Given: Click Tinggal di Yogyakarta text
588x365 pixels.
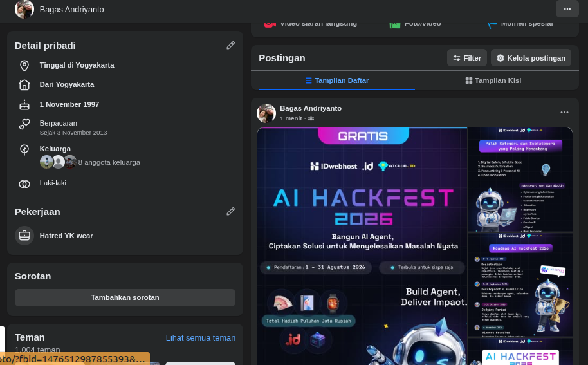Looking at the screenshot, I should 77,65.
